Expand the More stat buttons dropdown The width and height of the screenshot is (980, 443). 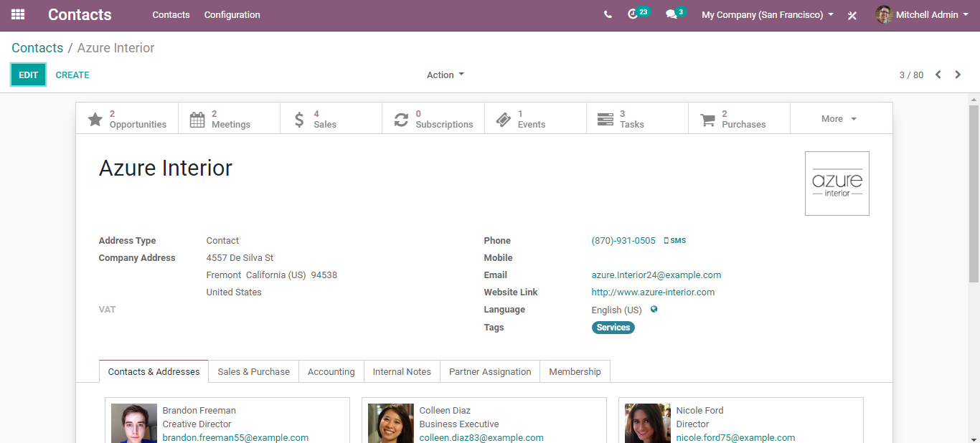tap(841, 118)
